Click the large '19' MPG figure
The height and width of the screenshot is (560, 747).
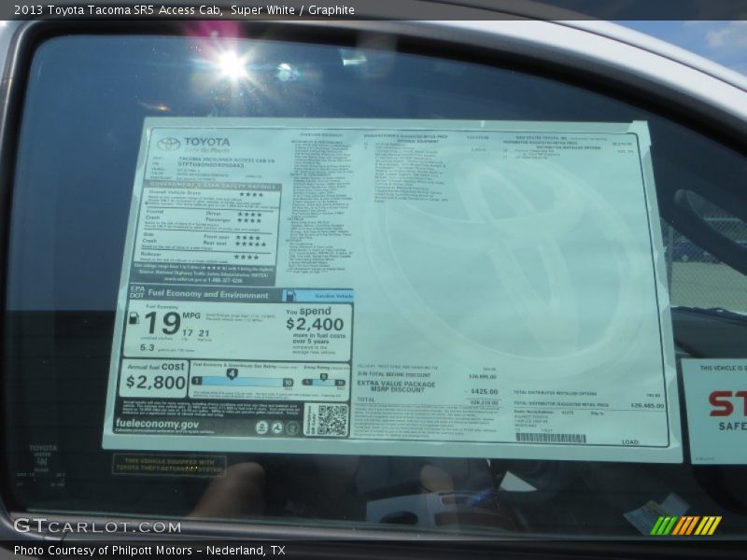click(162, 323)
